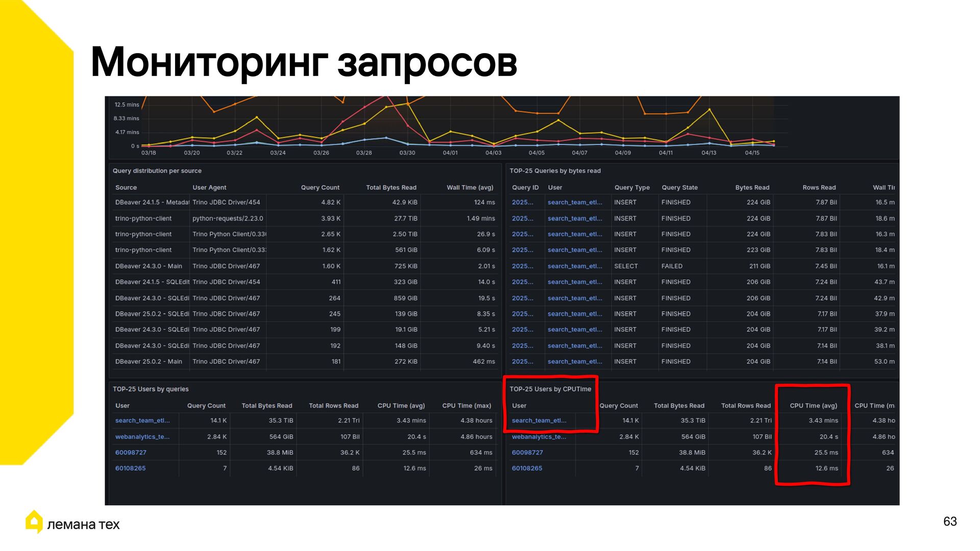Sort by Total Bytes Read in source table
Image resolution: width=980 pixels, height=551 pixels.
tap(391, 187)
